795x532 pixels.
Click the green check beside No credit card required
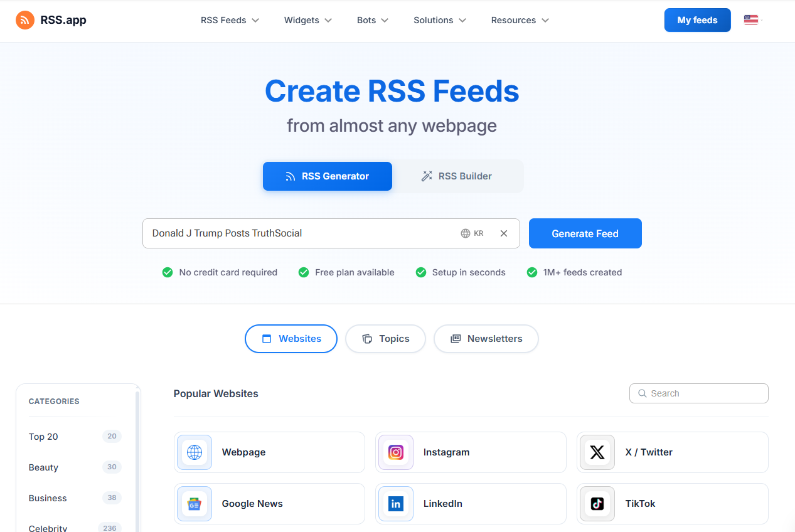[x=168, y=272]
